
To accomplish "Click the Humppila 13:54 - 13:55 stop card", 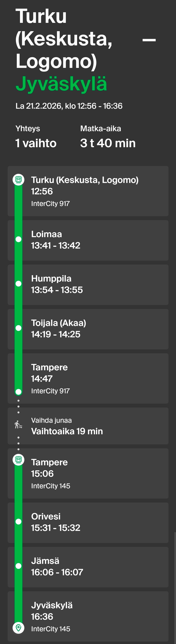I will point(88,285).
